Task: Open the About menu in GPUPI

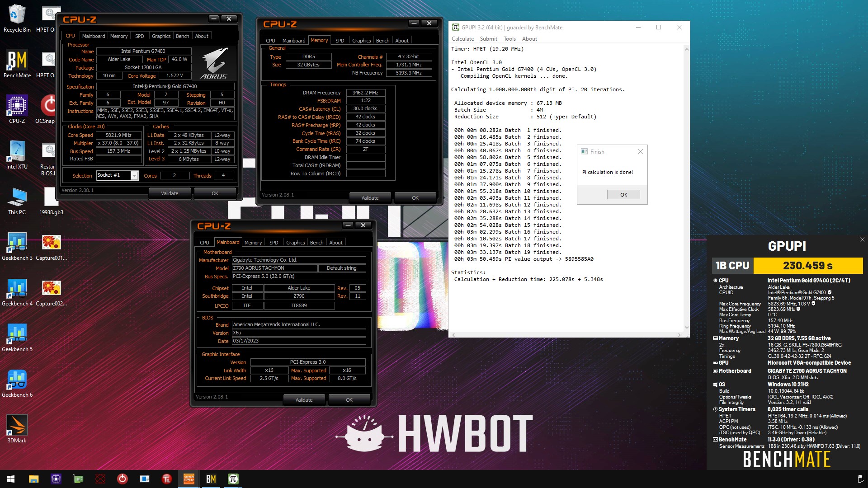Action: 529,39
